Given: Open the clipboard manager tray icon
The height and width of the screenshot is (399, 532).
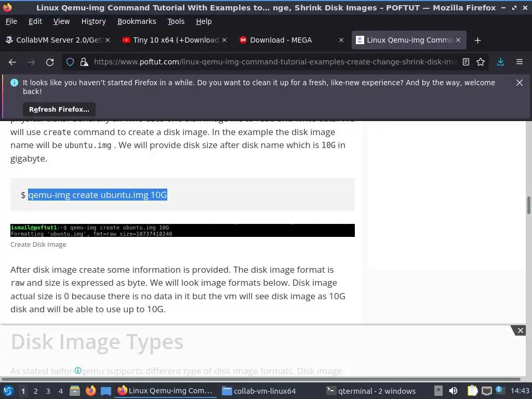Looking at the screenshot, I should tap(472, 391).
